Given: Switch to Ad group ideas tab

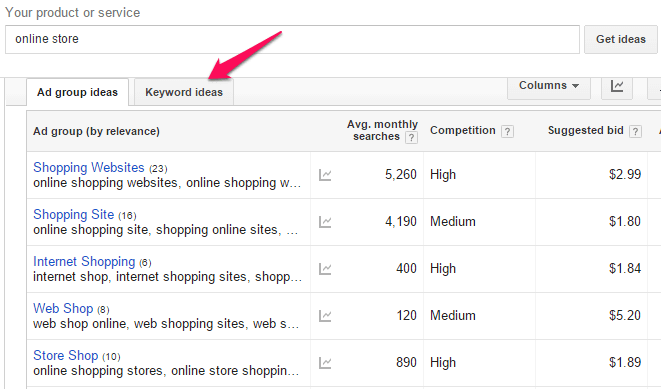Looking at the screenshot, I should tap(78, 92).
